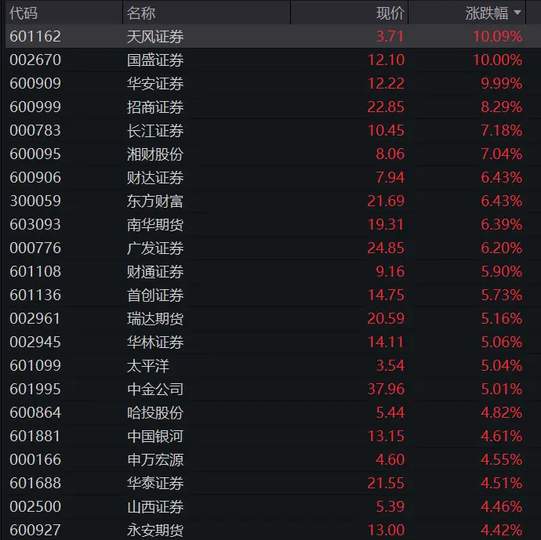This screenshot has height=540, width=541.
Task: Select the 天风证券 stock row
Action: (x=270, y=36)
